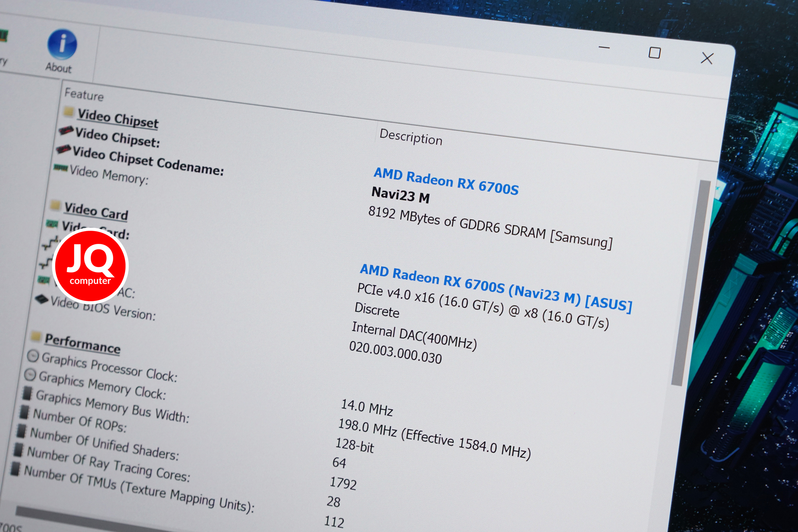Select the Graphics Memory Clock label

pos(103,385)
